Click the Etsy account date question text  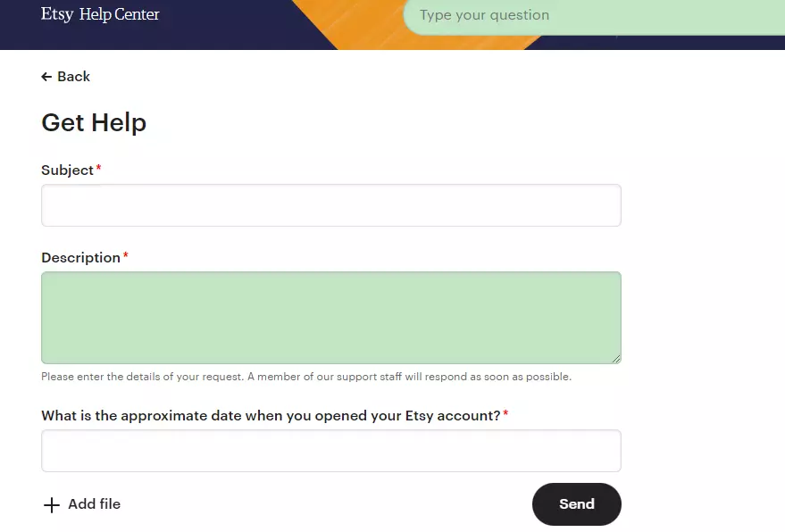click(x=268, y=415)
